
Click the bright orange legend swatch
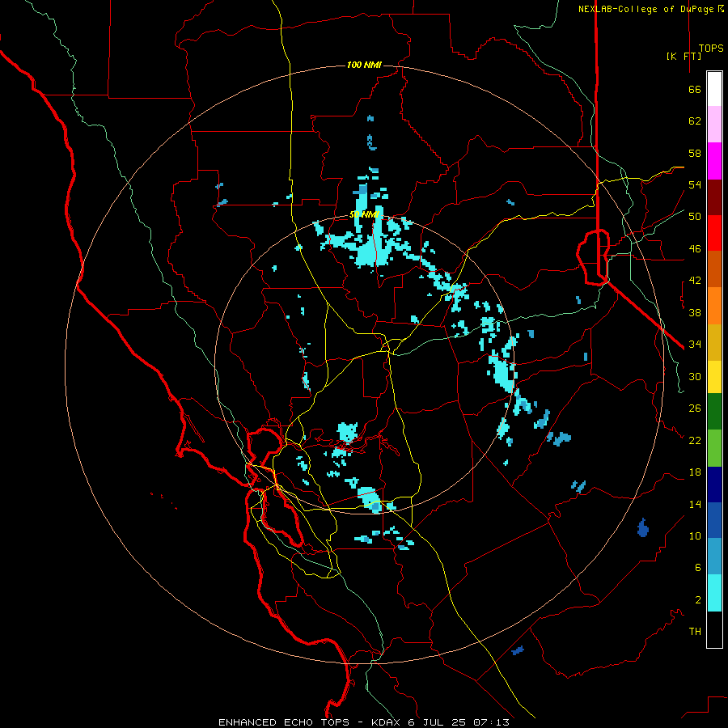point(714,306)
